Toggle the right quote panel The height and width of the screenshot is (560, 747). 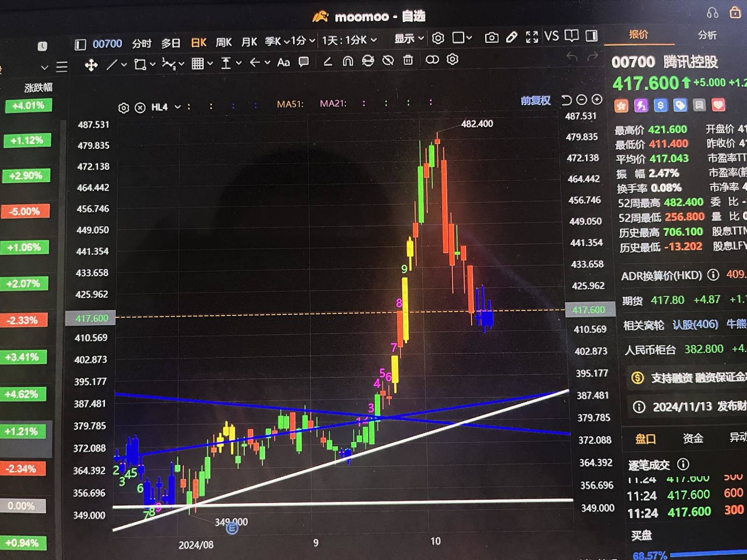(x=592, y=35)
